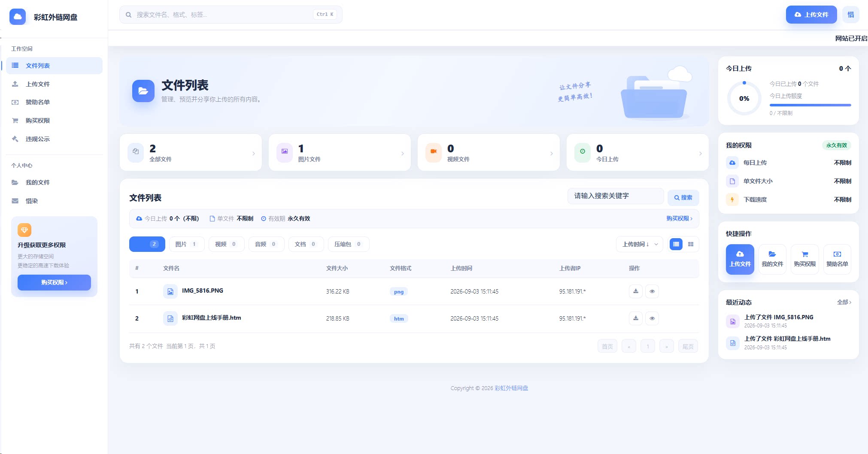Open 我的文件 quick action shortcut
This screenshot has height=454, width=868.
pyautogui.click(x=772, y=259)
